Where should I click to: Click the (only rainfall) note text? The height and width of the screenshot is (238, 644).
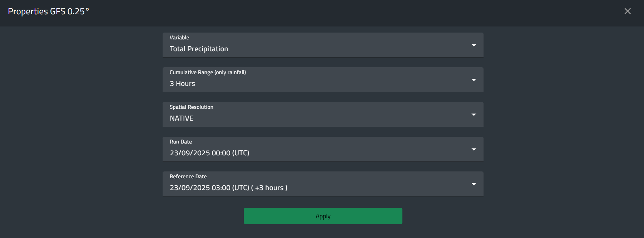[230, 72]
